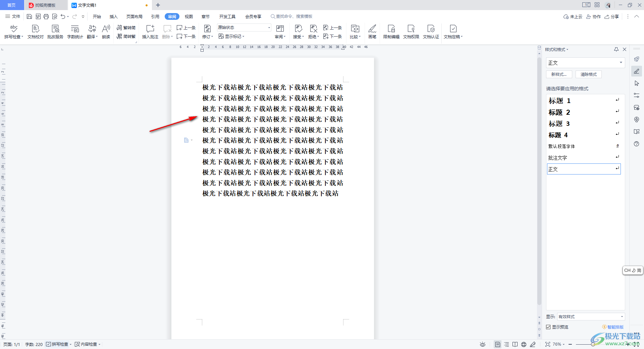
Task: Open the correction service tool
Action: click(55, 32)
